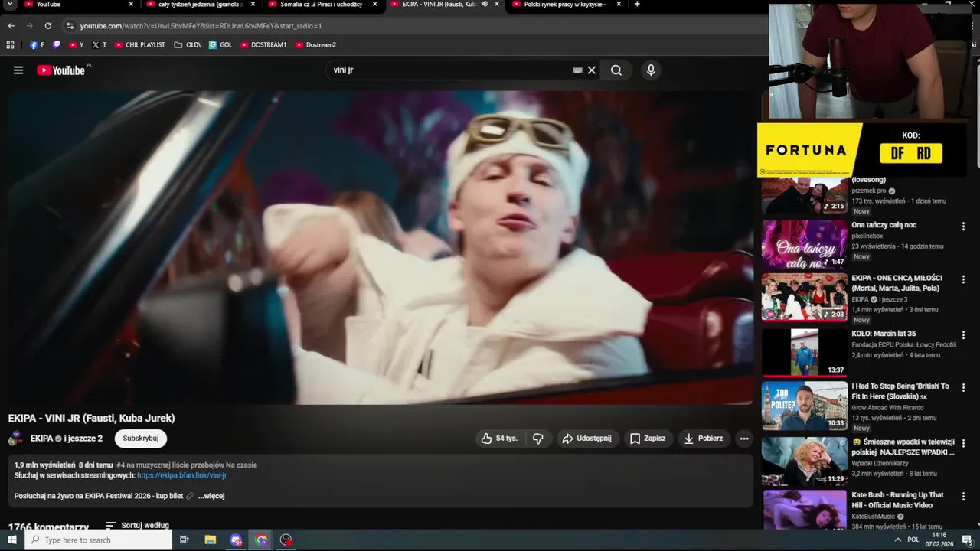Subscribe to EKIPA with Subskrybuj
Image resolution: width=980 pixels, height=551 pixels.
[141, 439]
